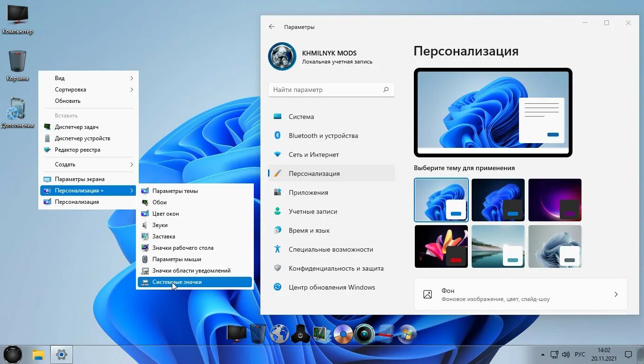
Task: Open Время и язык settings section
Action: click(x=331, y=230)
